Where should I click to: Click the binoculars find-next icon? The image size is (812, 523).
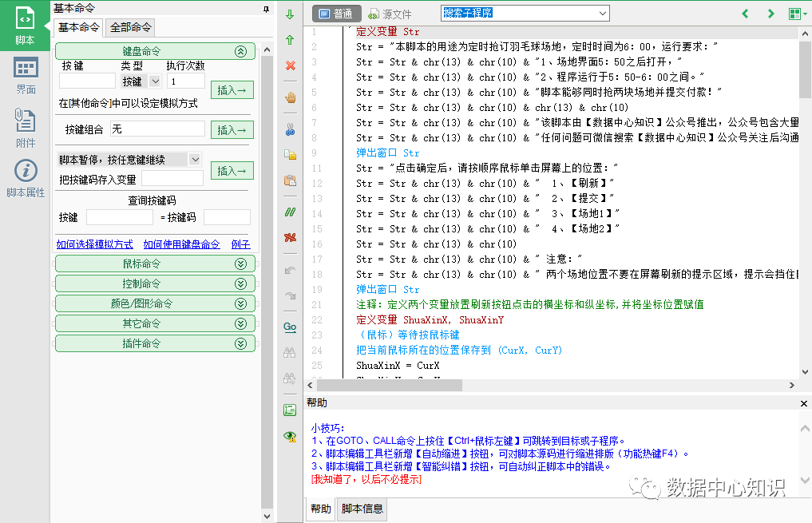(x=290, y=378)
